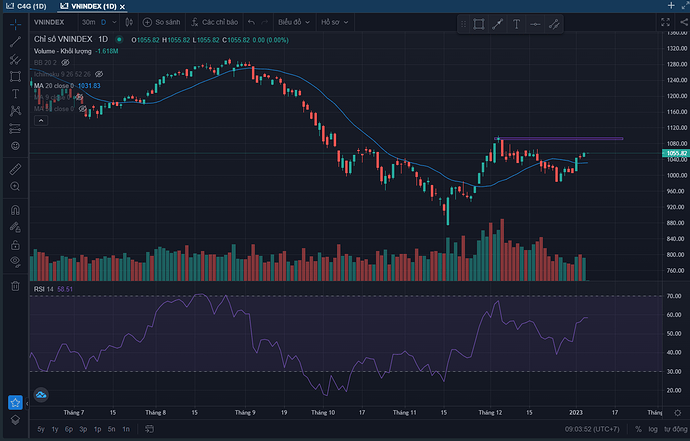Open the emoji icons tool
Viewport: 690px width, 441px height.
coord(15,145)
